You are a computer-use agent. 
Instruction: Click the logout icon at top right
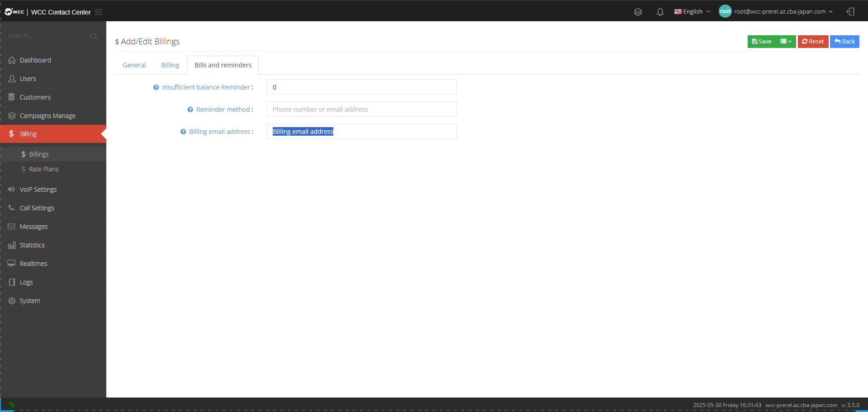point(850,12)
